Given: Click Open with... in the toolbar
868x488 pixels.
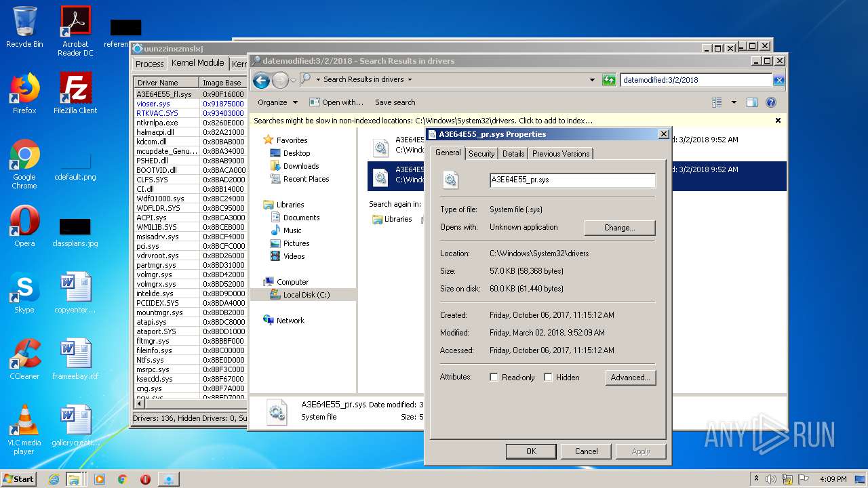Looking at the screenshot, I should point(337,102).
